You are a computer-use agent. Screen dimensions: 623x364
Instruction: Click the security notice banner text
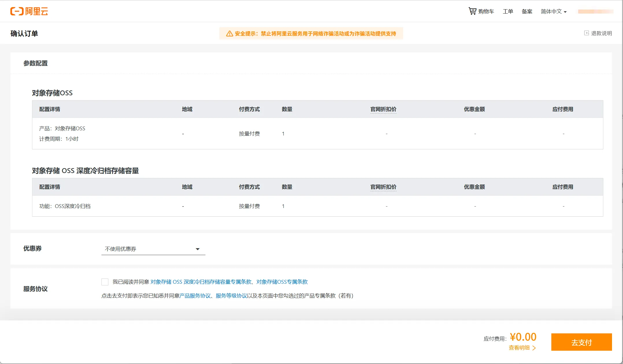315,34
